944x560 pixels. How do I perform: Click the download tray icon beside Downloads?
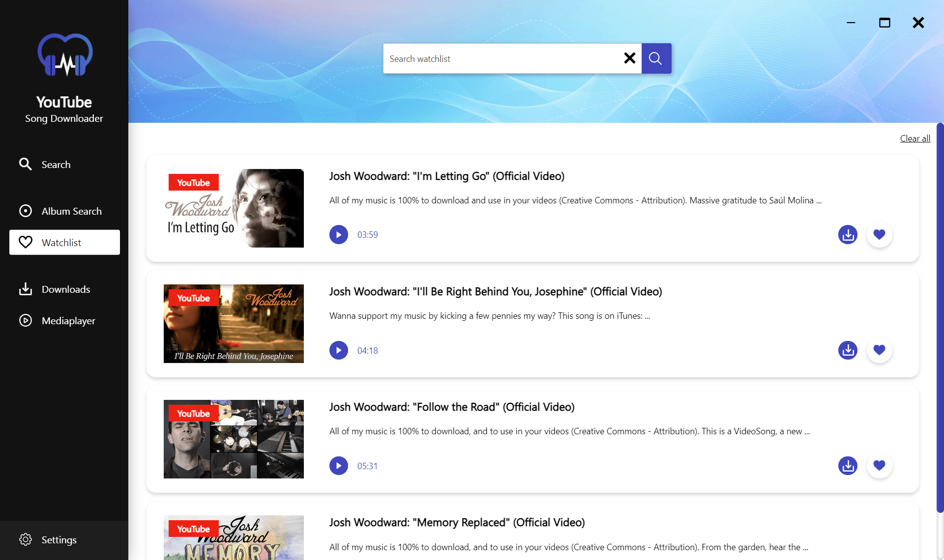click(x=26, y=289)
